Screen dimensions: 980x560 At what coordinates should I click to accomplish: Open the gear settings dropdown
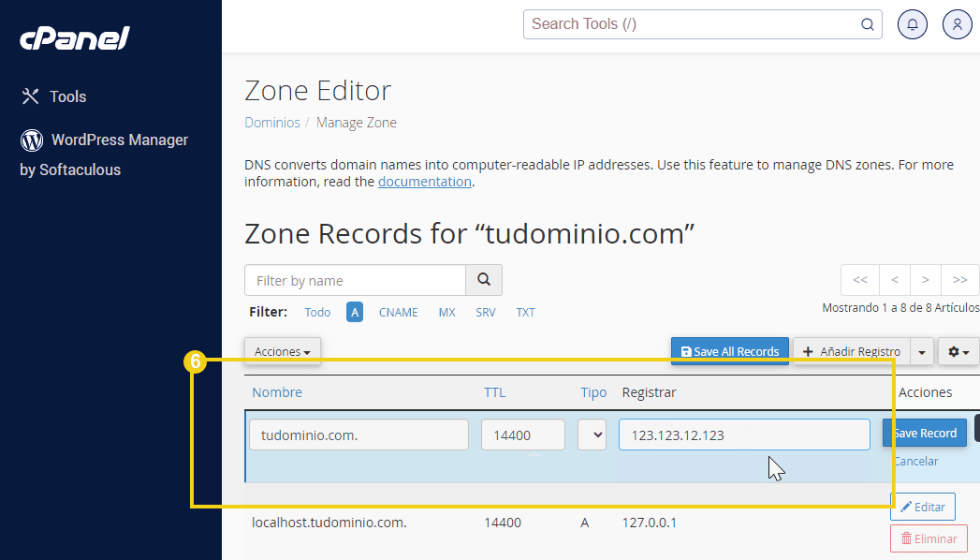(958, 351)
